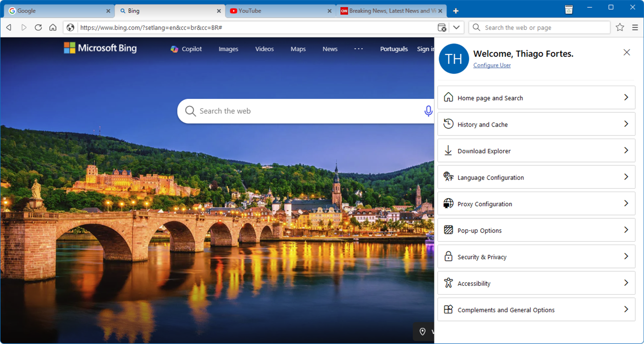Click the site information icon in address bar

click(x=70, y=27)
